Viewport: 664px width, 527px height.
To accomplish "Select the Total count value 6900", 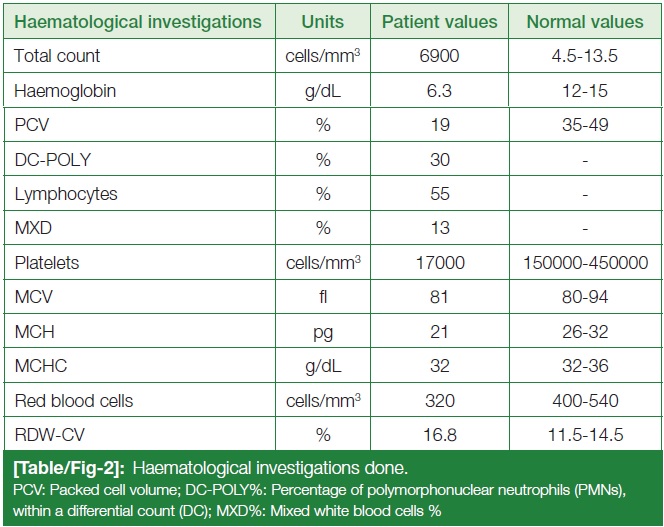I will tap(439, 56).
